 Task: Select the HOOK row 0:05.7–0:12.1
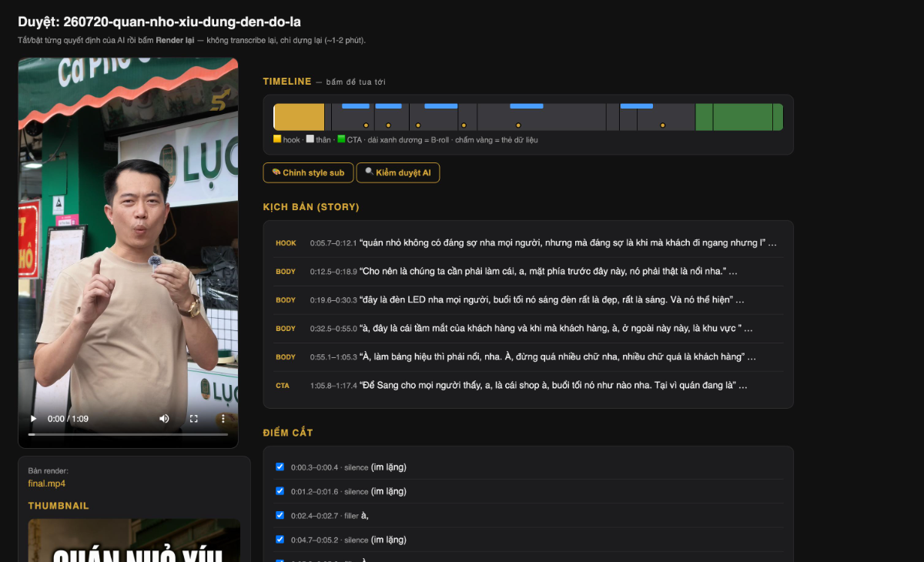(528, 243)
